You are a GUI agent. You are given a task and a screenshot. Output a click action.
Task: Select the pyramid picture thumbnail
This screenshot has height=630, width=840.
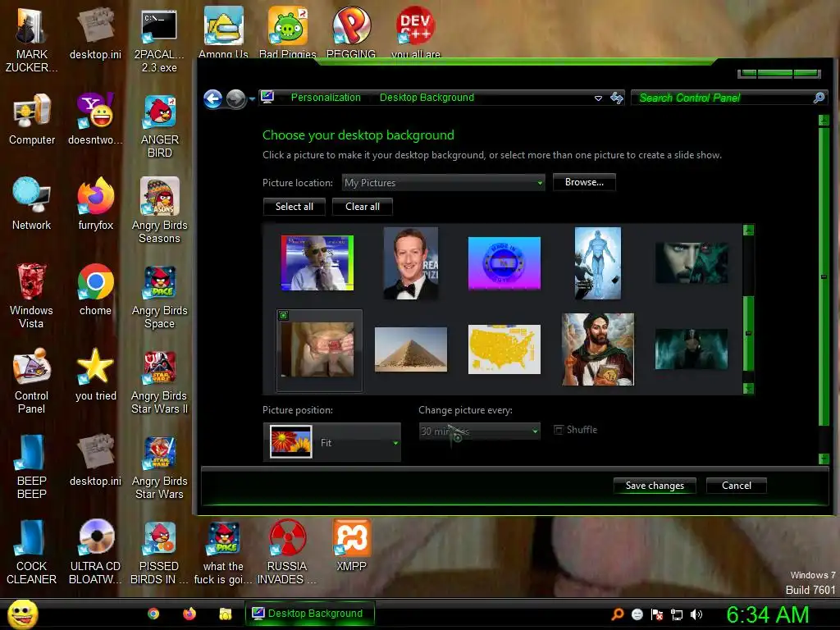click(x=411, y=349)
